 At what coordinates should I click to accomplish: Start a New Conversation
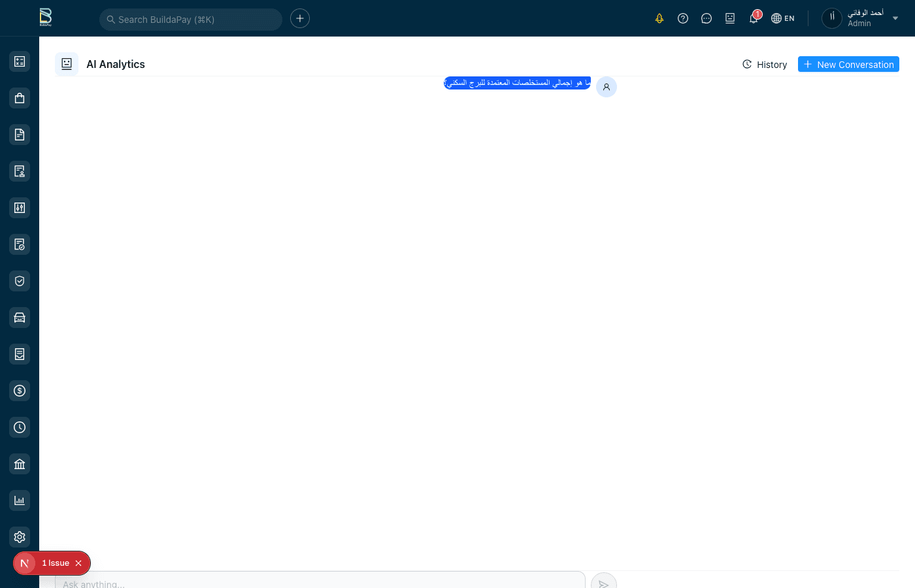(848, 64)
